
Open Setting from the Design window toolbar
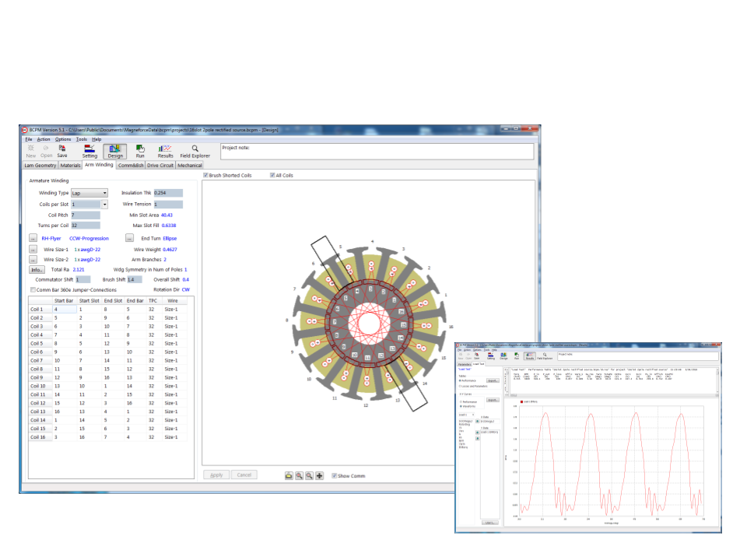pyautogui.click(x=89, y=152)
